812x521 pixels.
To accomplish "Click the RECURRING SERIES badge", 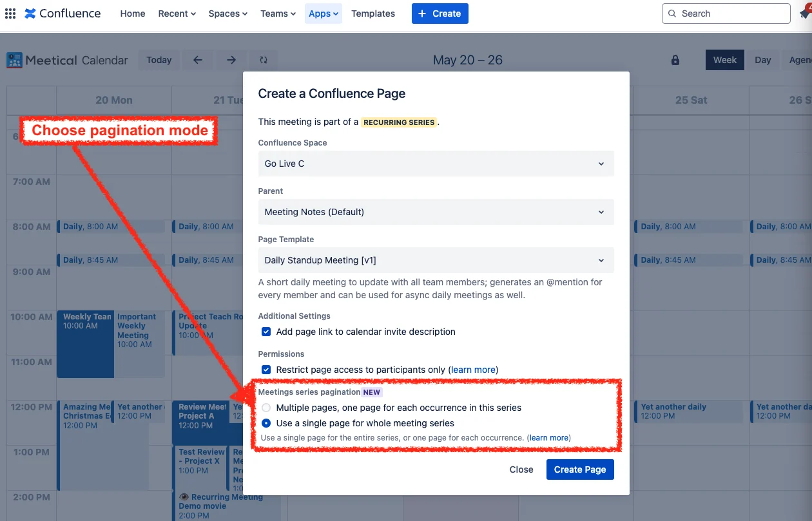I will (x=399, y=122).
